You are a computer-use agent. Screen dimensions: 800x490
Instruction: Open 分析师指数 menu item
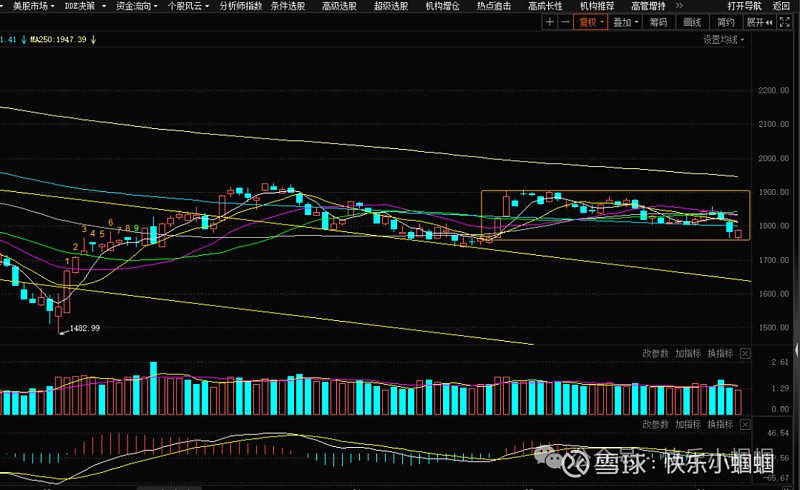pos(241,6)
